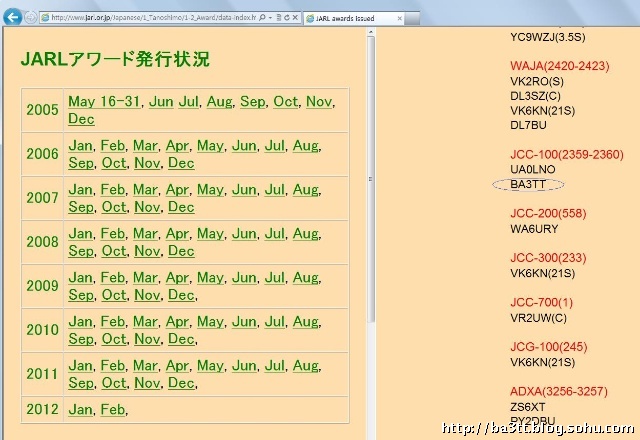Toggle the compatibility view icon
The height and width of the screenshot is (440, 640).
pos(279,18)
